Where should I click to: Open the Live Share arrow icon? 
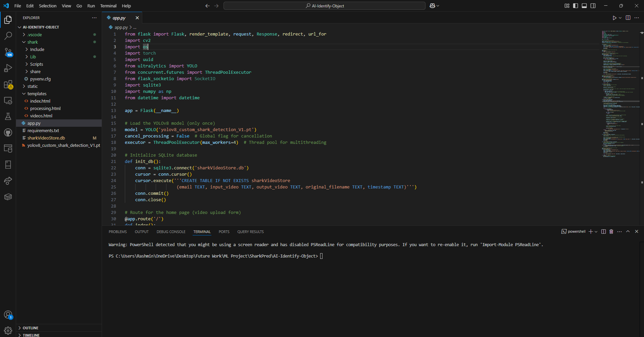(x=8, y=181)
